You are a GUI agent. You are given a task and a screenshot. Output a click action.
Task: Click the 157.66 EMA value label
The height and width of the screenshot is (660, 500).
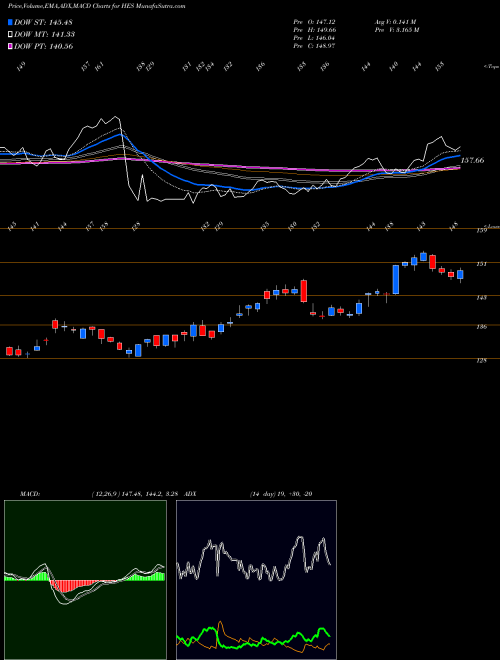pyautogui.click(x=473, y=160)
